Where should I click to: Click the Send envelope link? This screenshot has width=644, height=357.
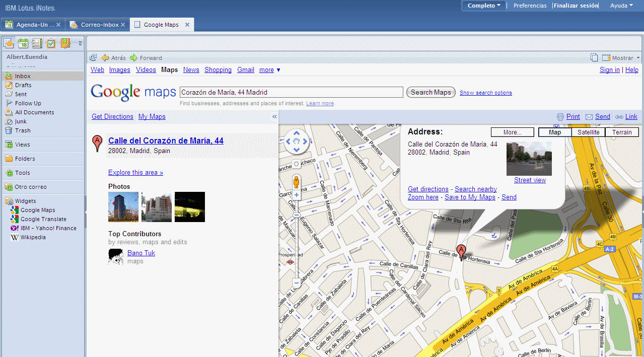[x=598, y=116]
